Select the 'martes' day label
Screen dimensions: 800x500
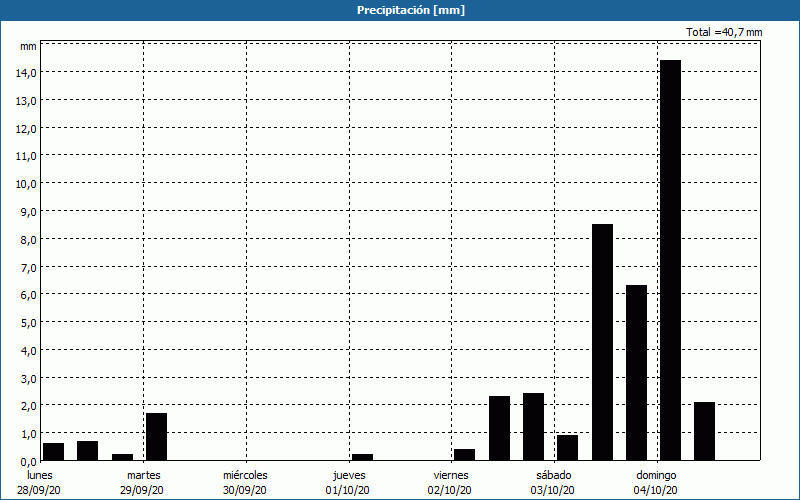click(x=144, y=475)
